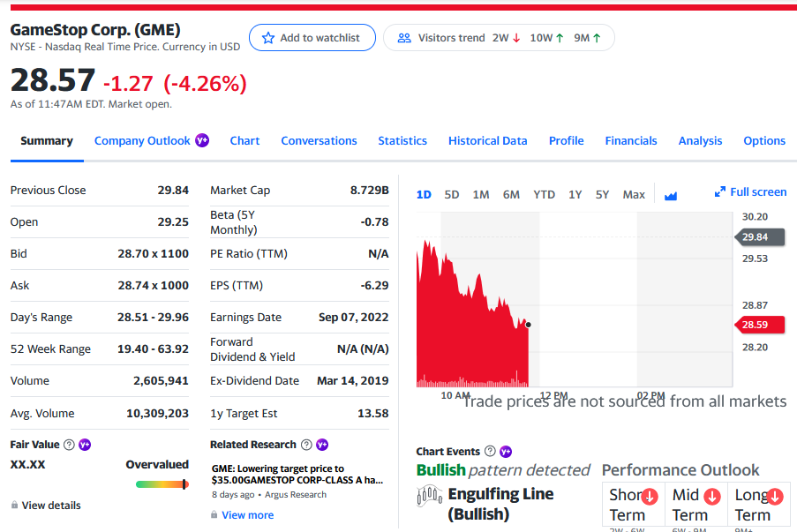This screenshot has width=797, height=532.
Task: Click the Long Term red down arrow
Action: click(775, 497)
